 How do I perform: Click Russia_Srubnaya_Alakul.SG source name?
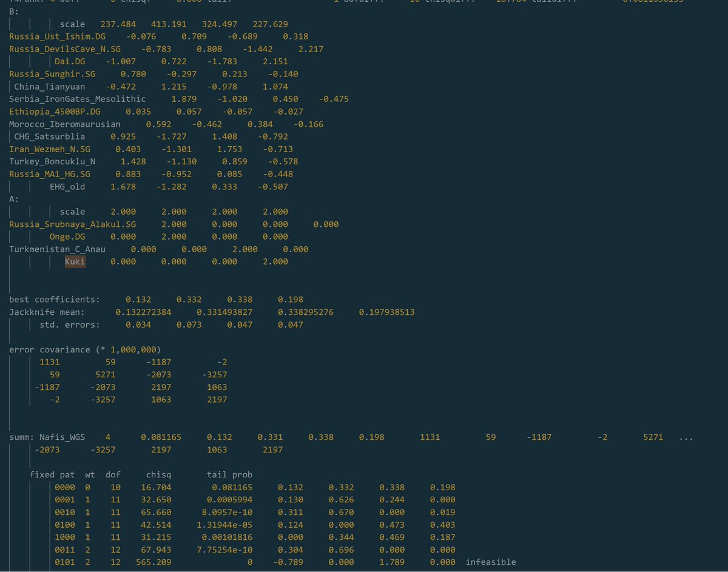coord(72,224)
